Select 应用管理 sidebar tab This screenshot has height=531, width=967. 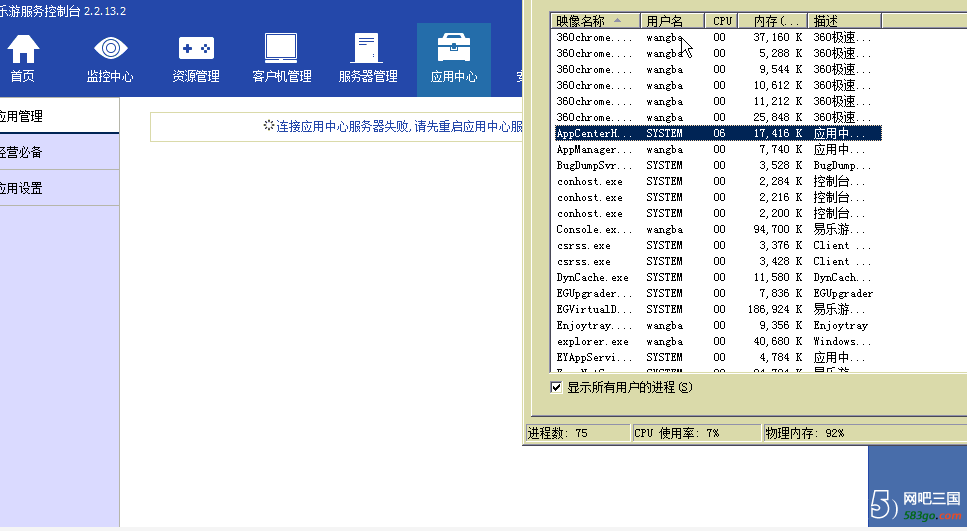pyautogui.click(x=59, y=116)
